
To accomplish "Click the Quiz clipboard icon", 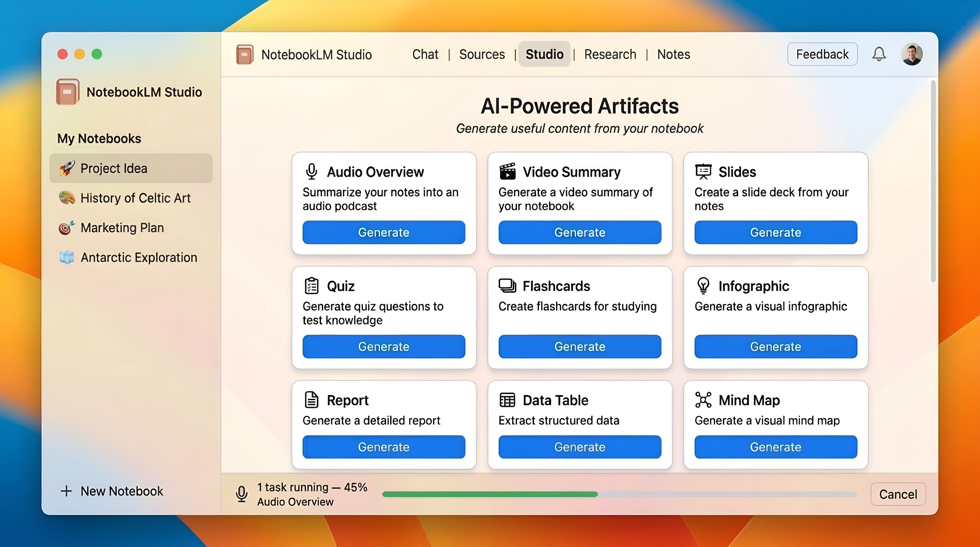I will pyautogui.click(x=312, y=286).
